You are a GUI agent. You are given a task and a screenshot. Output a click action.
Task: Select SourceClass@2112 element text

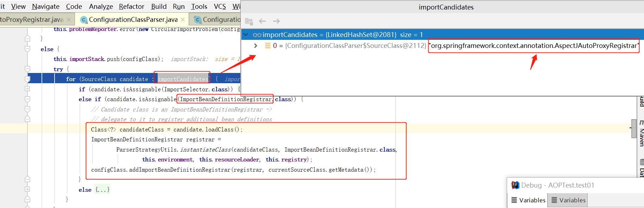click(x=355, y=45)
